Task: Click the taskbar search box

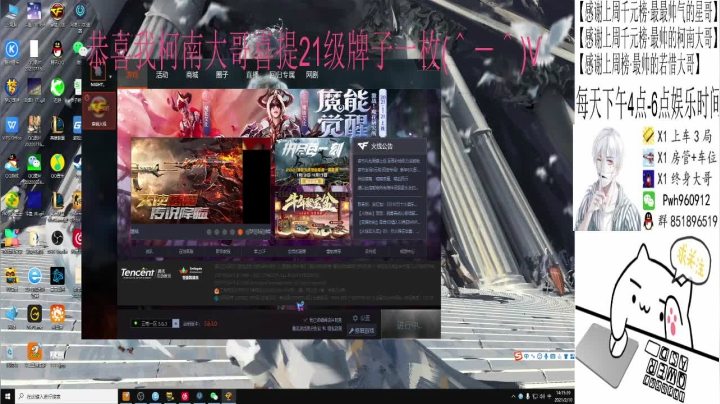Action: [67, 396]
